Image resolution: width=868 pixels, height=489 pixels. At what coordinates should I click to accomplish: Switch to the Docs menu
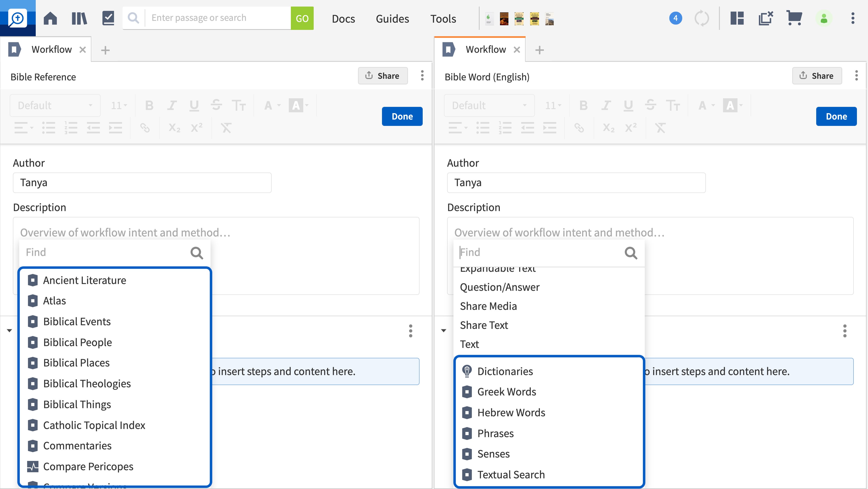(343, 19)
